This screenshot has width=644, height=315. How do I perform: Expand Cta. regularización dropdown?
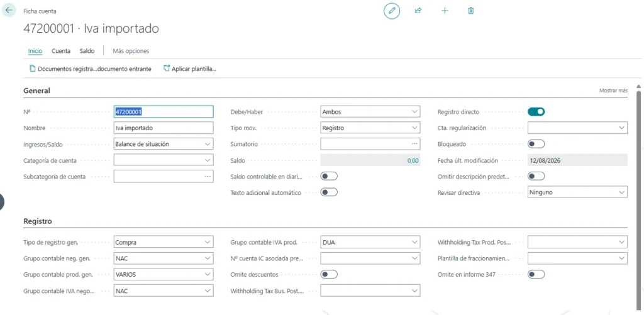(x=621, y=128)
